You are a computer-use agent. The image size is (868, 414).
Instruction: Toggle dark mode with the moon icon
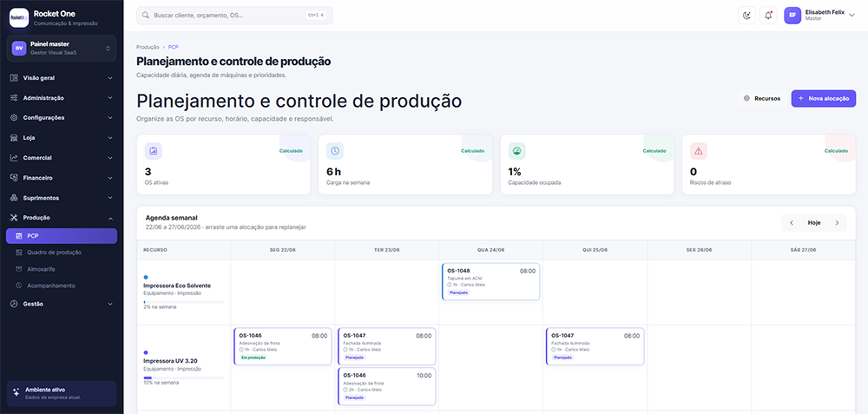coord(746,16)
